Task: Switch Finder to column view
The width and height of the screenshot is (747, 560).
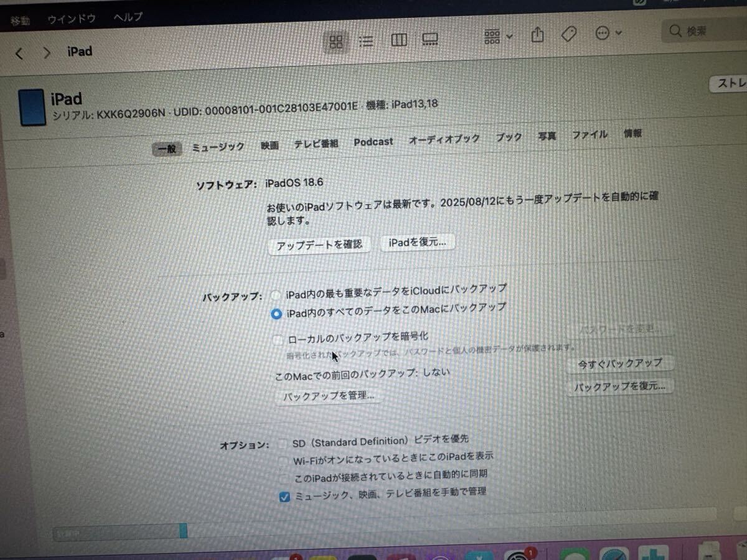Action: (x=399, y=40)
